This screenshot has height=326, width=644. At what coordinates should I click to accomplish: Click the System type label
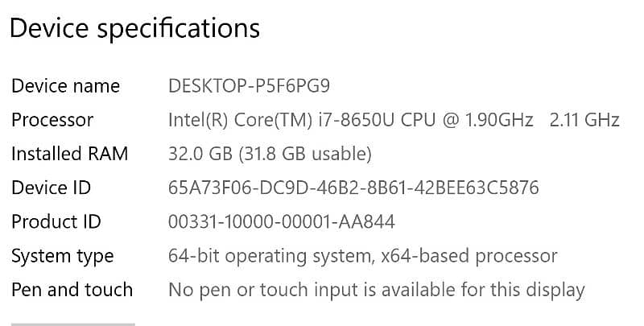(x=62, y=256)
